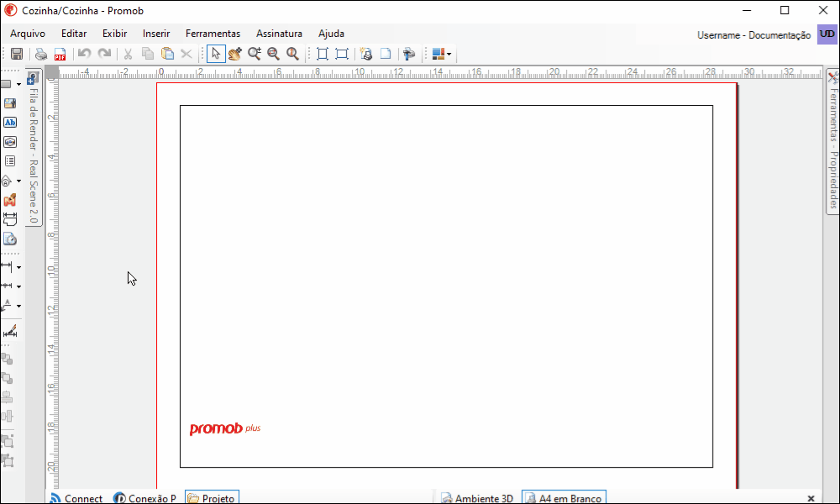The height and width of the screenshot is (504, 840).
Task: Click the Print icon in the toolbar
Action: (x=40, y=54)
